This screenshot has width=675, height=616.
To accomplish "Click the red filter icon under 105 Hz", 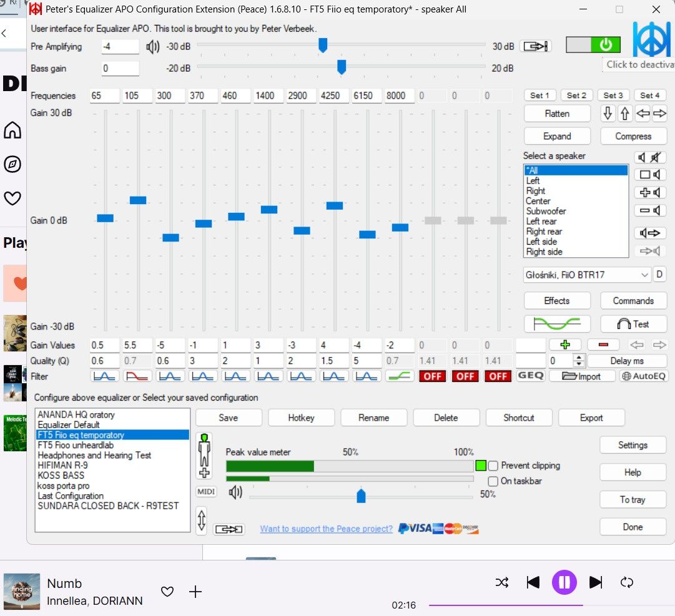I will tap(137, 376).
